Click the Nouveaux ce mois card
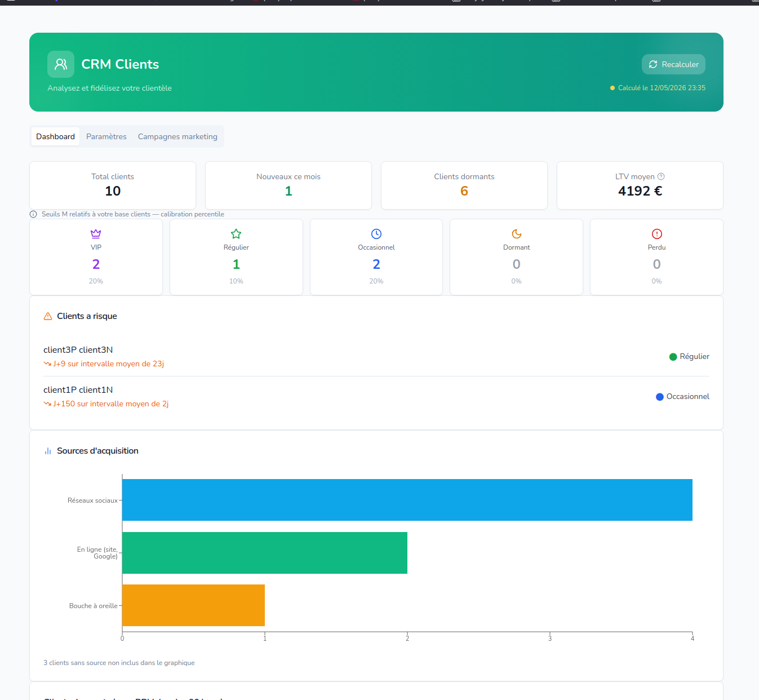The width and height of the screenshot is (759, 700). tap(288, 185)
